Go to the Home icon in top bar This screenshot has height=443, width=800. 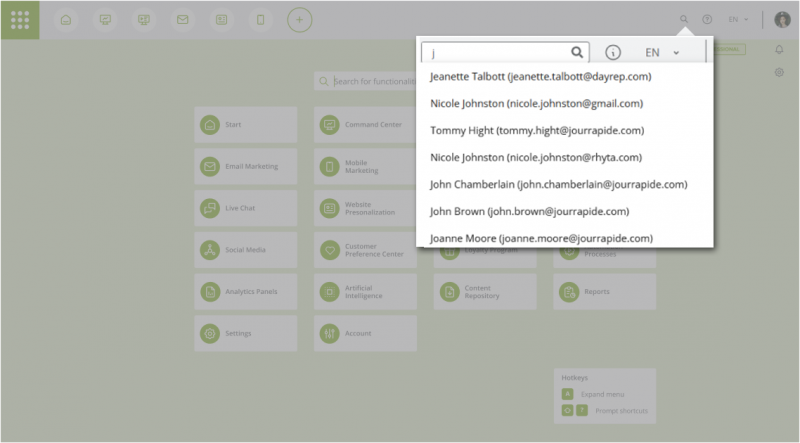tap(66, 20)
